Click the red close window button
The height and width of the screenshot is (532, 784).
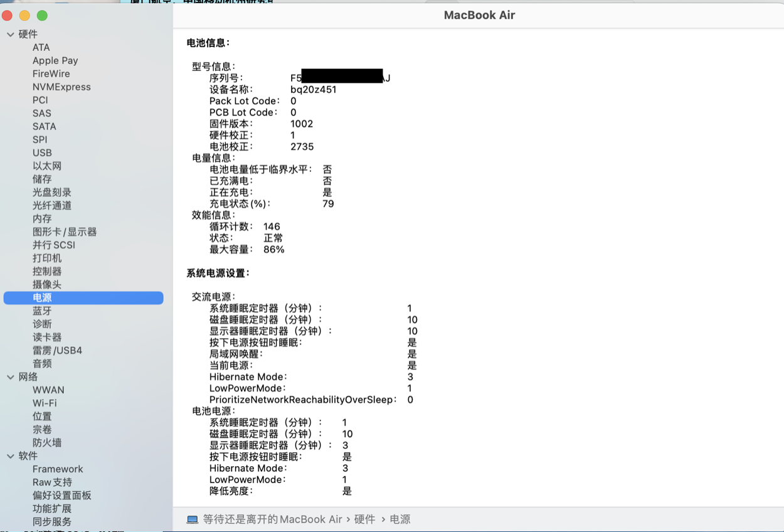click(x=8, y=15)
